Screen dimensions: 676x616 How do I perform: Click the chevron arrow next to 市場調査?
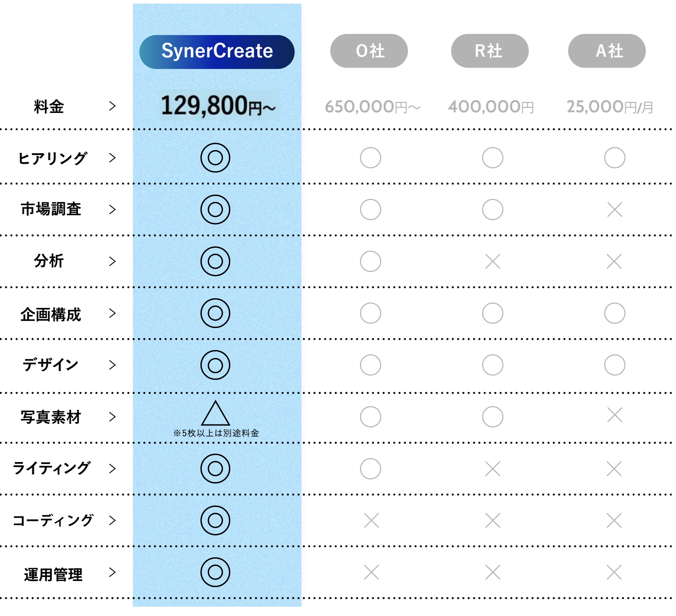tap(112, 210)
